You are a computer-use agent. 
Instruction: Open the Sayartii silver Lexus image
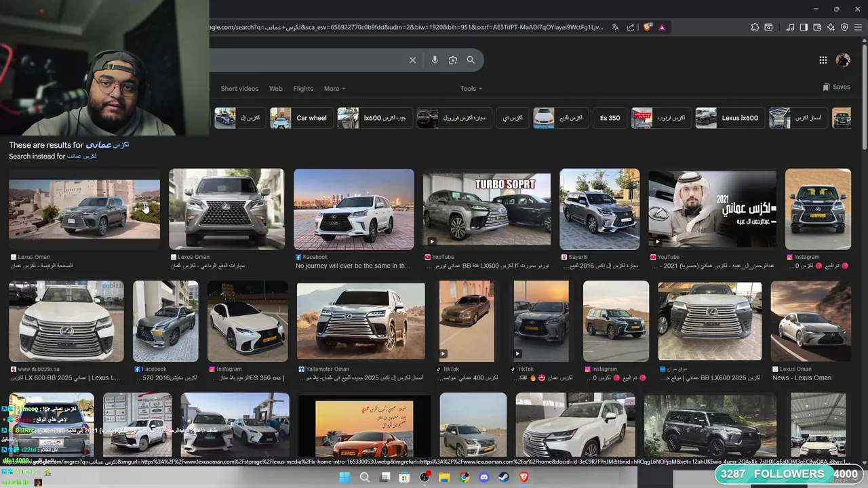[599, 209]
